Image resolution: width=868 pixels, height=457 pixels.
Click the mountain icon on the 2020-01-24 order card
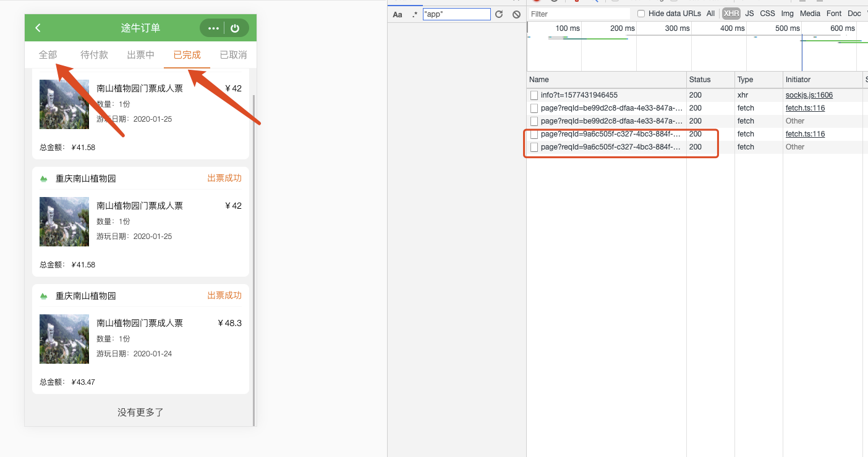[44, 296]
